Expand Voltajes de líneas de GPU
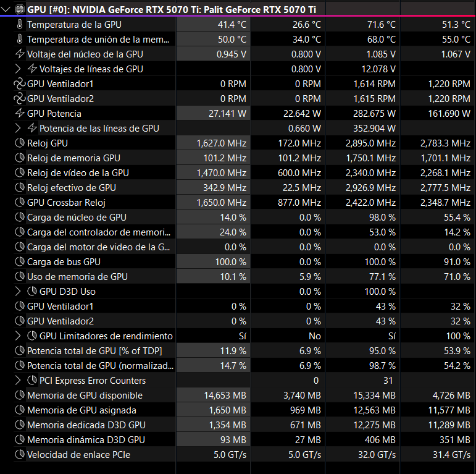 coord(18,69)
